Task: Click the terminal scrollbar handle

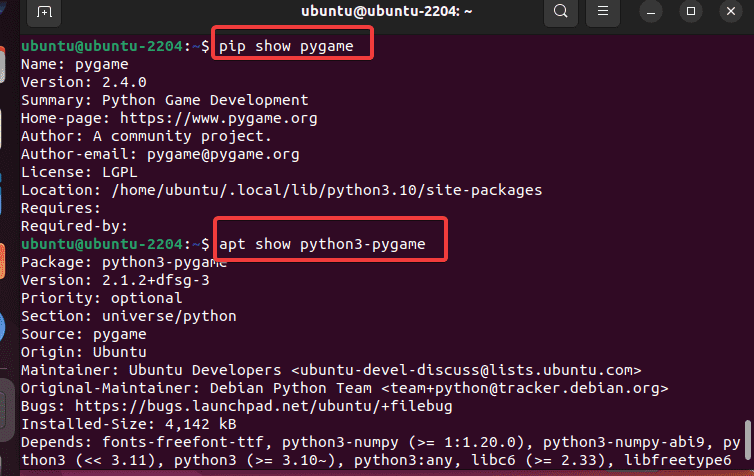Action: point(748,439)
